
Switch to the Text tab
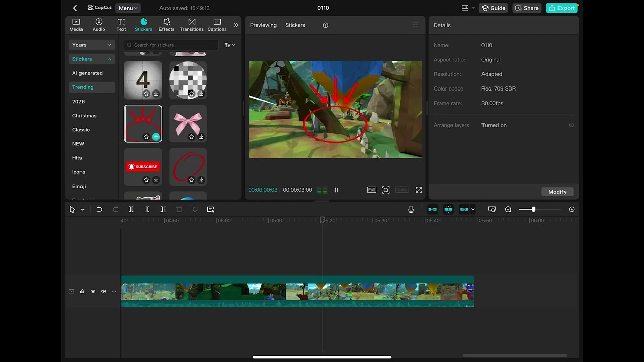pyautogui.click(x=121, y=25)
